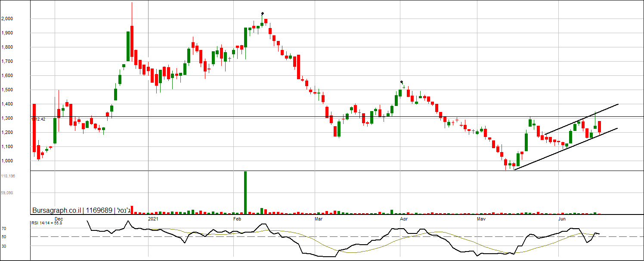This screenshot has width=644, height=261.
Task: Click the 1,600 price axis label
Action: [7, 76]
